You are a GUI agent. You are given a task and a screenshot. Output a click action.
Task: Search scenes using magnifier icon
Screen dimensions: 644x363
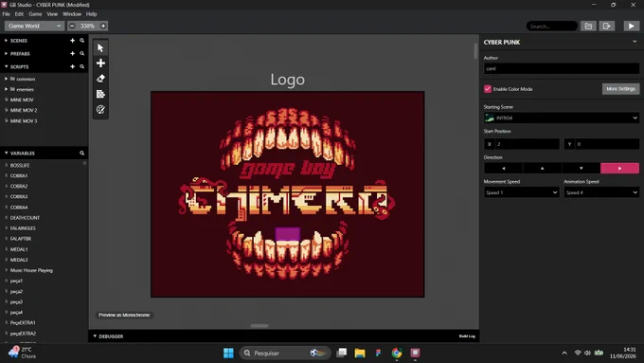point(81,41)
